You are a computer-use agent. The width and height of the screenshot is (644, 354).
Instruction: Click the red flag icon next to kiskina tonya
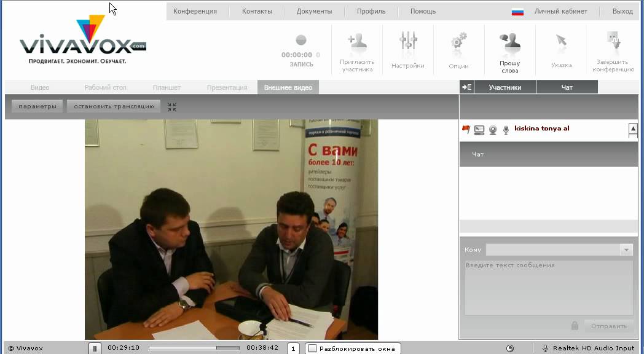[466, 129]
